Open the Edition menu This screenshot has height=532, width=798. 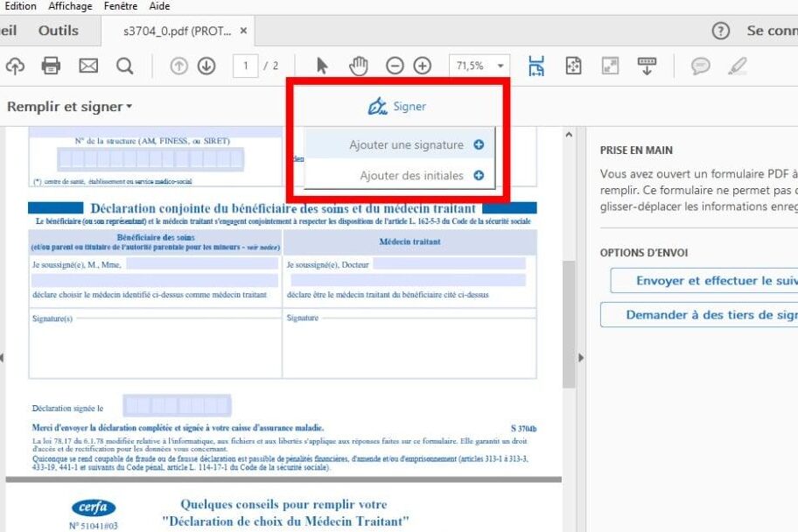20,6
